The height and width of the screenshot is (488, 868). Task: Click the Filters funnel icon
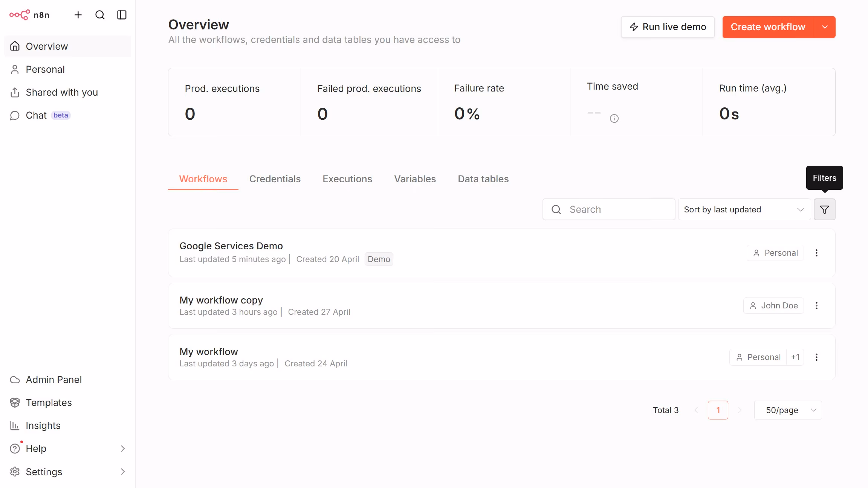coord(825,209)
